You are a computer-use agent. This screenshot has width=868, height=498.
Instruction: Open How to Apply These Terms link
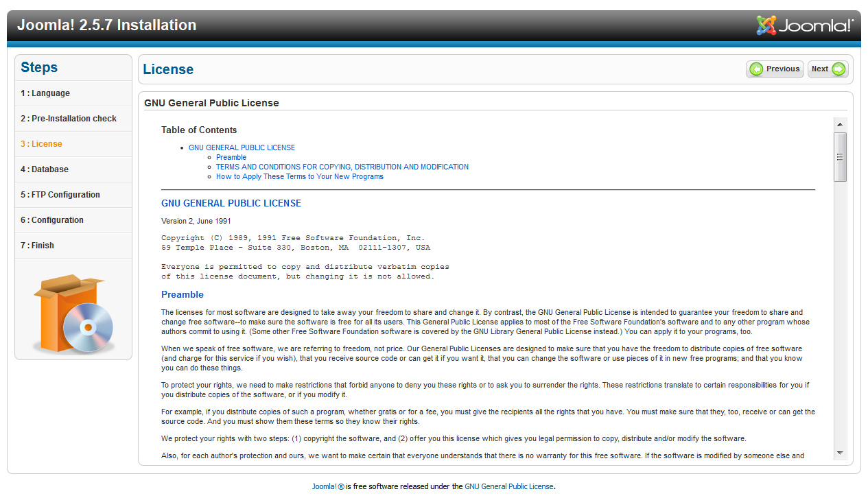(x=300, y=176)
